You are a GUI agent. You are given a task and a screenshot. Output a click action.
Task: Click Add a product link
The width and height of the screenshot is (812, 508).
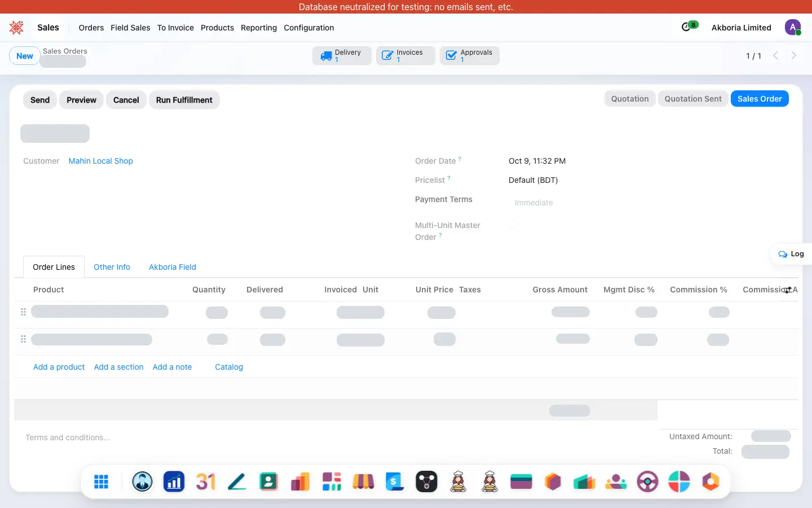point(59,367)
